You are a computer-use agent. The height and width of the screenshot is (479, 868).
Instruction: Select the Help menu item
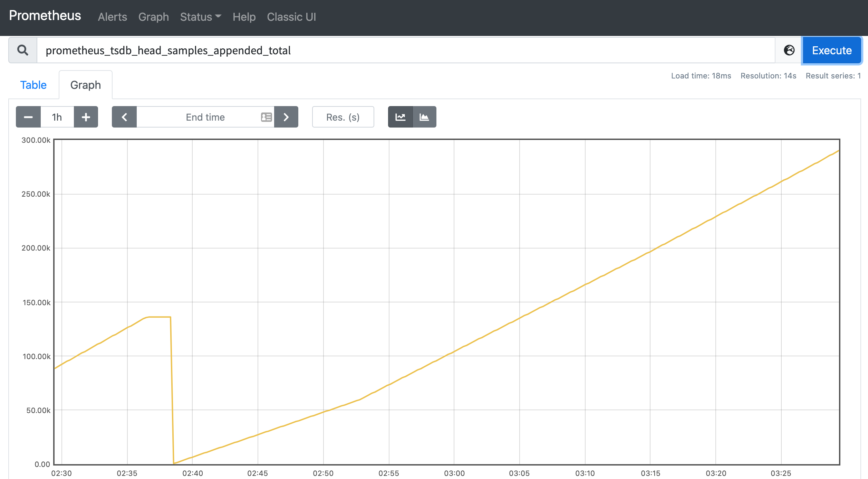coord(244,16)
